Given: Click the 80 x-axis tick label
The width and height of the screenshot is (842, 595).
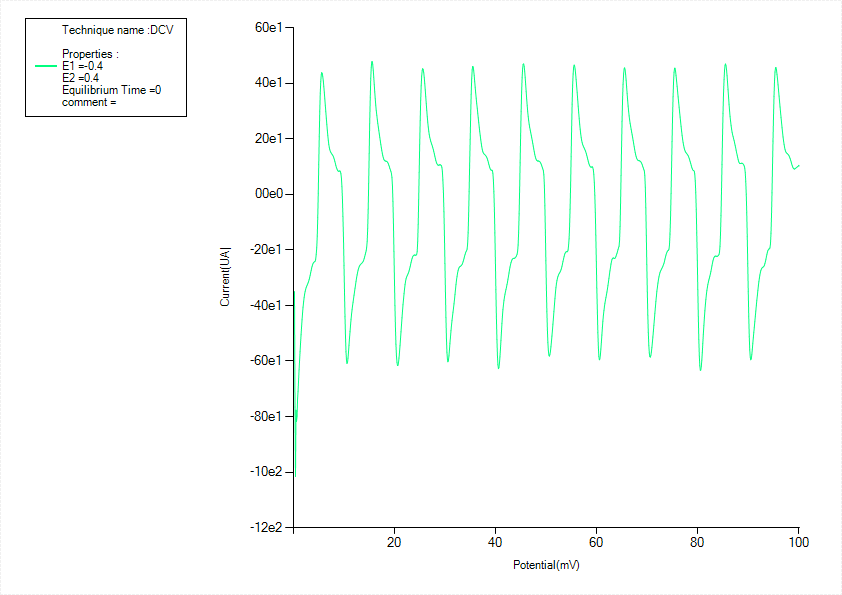Looking at the screenshot, I should click(697, 542).
